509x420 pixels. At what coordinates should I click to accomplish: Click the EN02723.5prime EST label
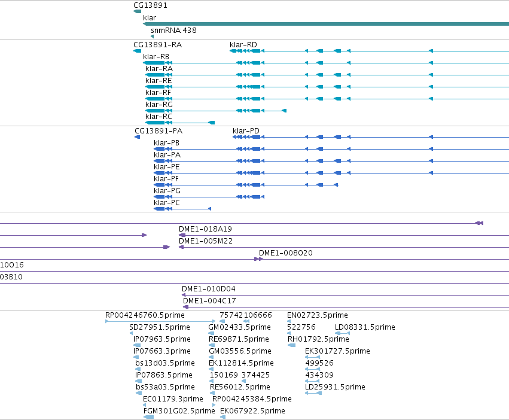coord(318,316)
